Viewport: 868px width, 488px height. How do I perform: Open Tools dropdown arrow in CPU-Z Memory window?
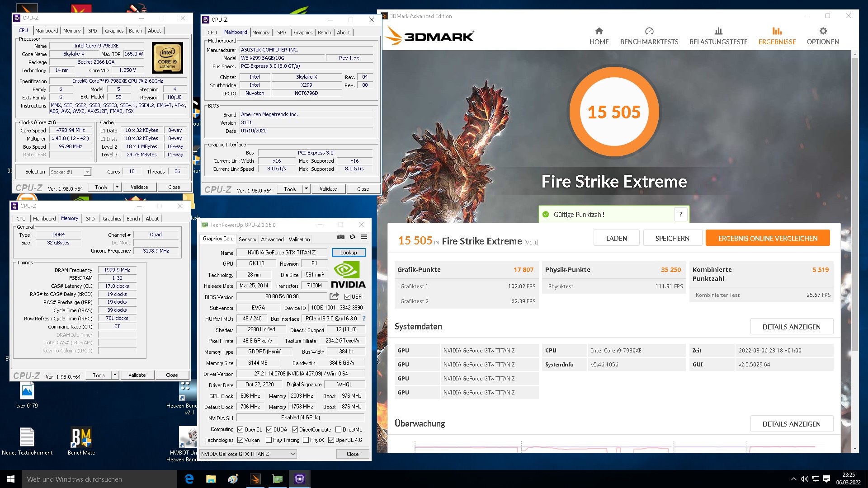[x=115, y=375]
